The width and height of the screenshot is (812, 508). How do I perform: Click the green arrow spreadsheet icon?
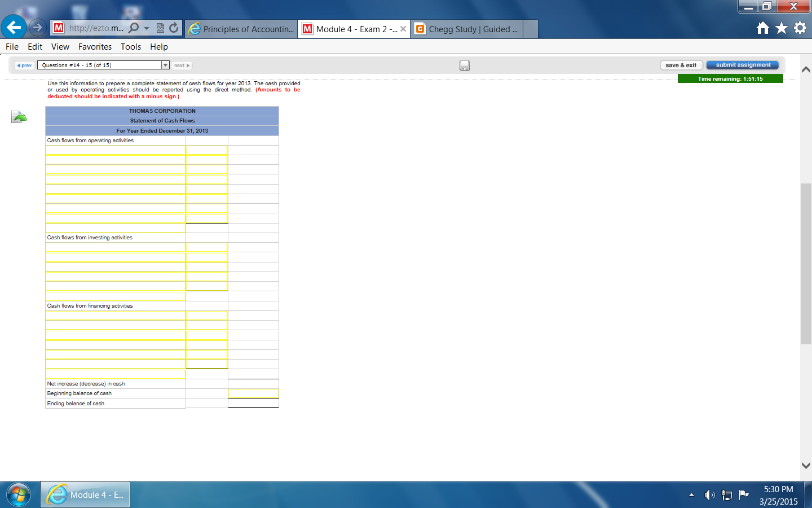[x=18, y=117]
